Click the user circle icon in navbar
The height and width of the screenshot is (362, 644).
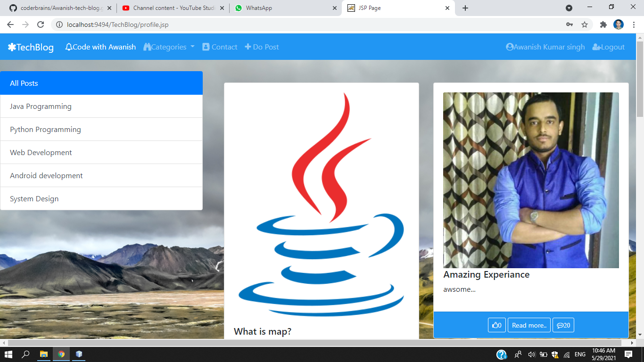coord(510,47)
